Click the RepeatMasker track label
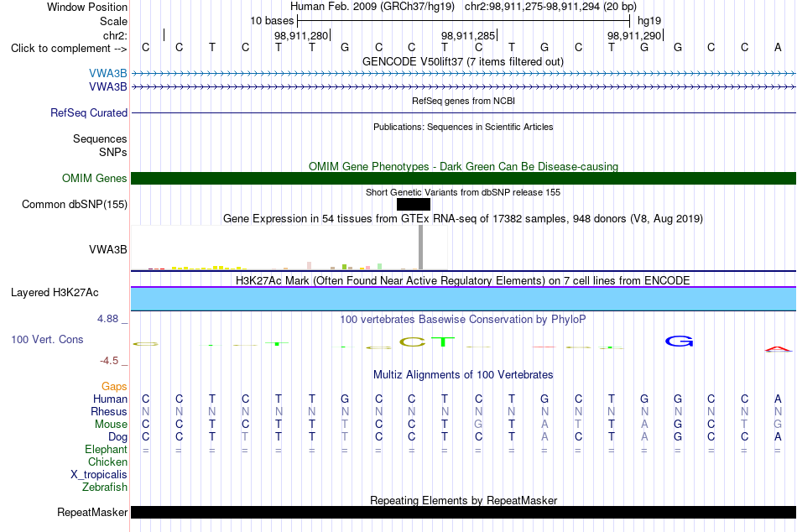The image size is (797, 532). tap(92, 512)
